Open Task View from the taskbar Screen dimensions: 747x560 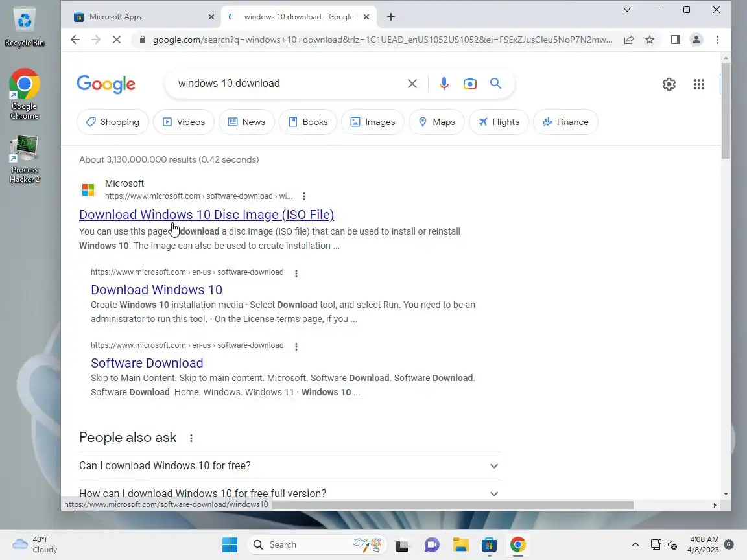coord(402,544)
